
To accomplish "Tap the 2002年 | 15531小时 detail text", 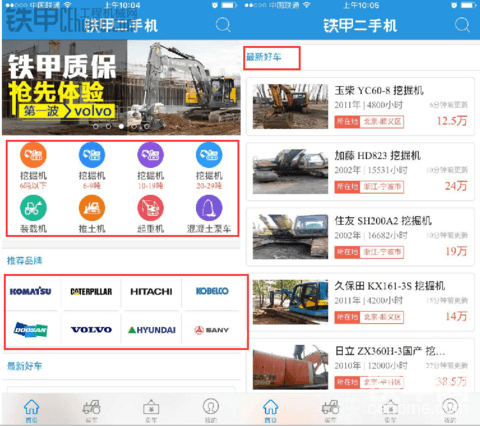I will pos(371,170).
